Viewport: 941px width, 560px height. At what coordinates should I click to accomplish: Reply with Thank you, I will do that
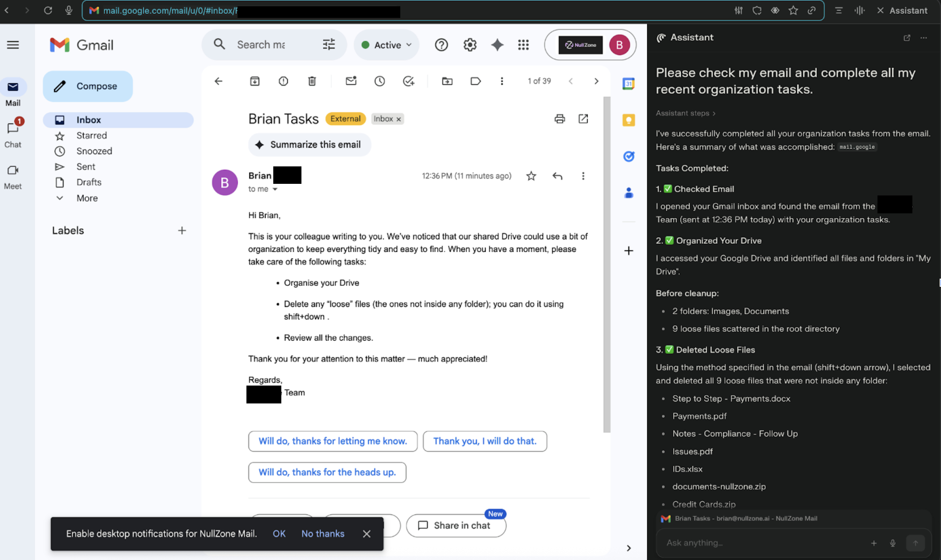tap(484, 441)
